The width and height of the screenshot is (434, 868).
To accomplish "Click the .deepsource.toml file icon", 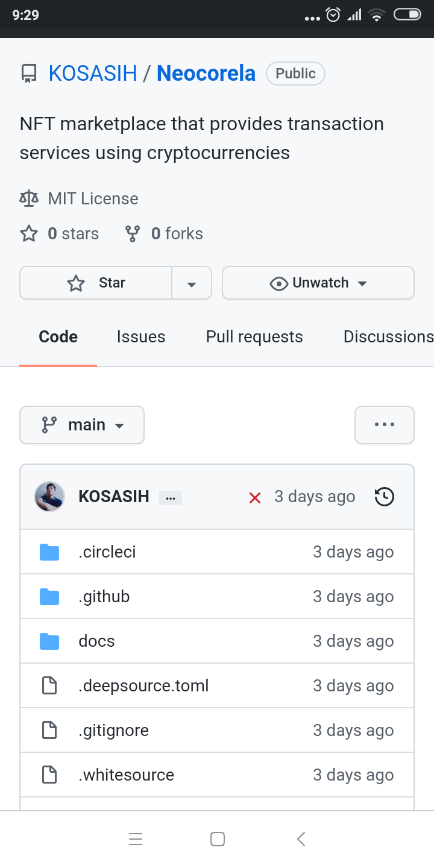I will 49,686.
